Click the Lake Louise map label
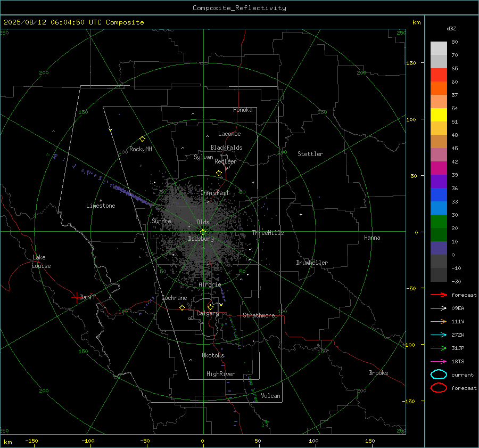Viewport: 479px width, 448px height. pyautogui.click(x=41, y=262)
